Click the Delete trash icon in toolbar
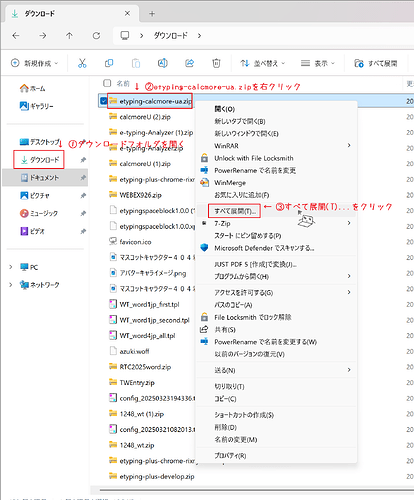The height and width of the screenshot is (500, 414). point(216,63)
